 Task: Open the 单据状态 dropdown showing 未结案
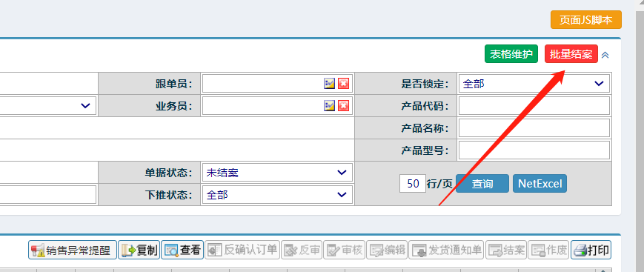277,173
